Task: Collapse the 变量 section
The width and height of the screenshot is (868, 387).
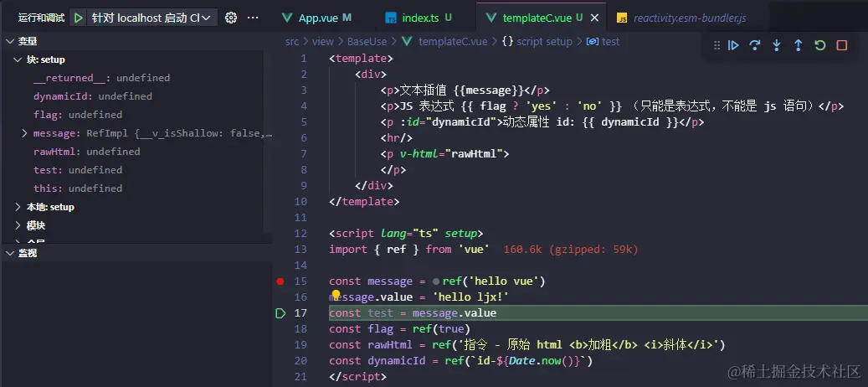Action: pos(10,41)
